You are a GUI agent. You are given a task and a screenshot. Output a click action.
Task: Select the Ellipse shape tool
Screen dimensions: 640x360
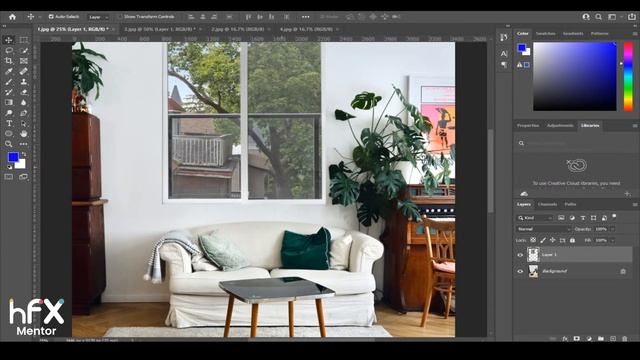coord(9,134)
